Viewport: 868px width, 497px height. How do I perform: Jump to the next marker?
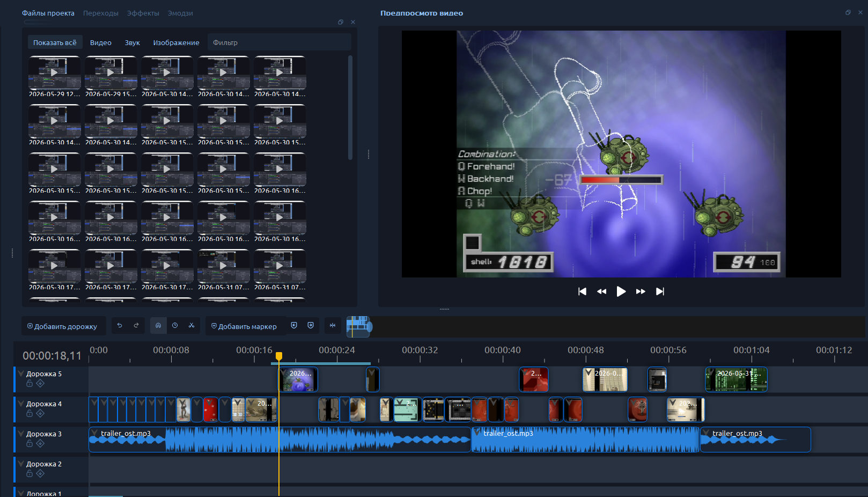[x=311, y=325]
